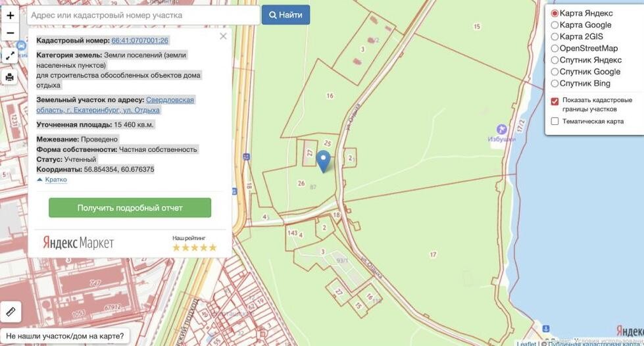Click Частная собственность ownership text
The image size is (644, 346).
(158, 149)
